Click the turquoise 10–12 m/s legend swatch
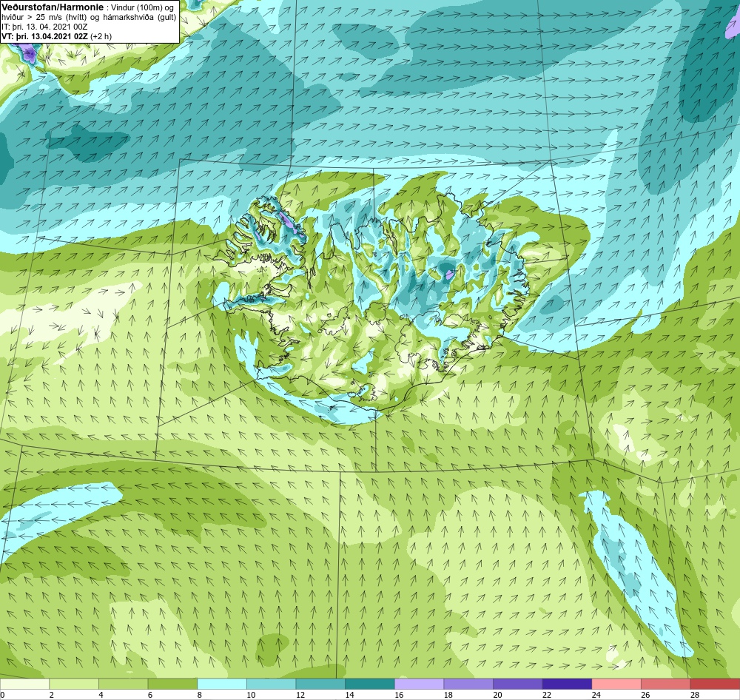The height and width of the screenshot is (700, 740). pyautogui.click(x=272, y=684)
